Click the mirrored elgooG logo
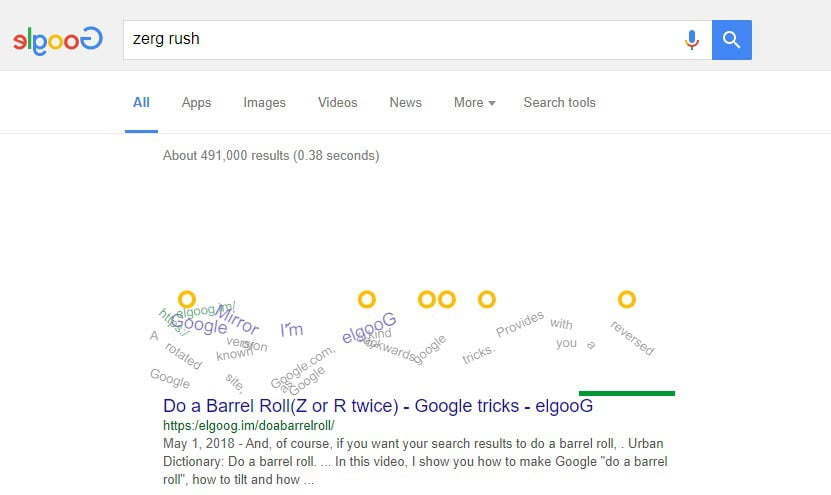The height and width of the screenshot is (495, 831). (x=58, y=40)
